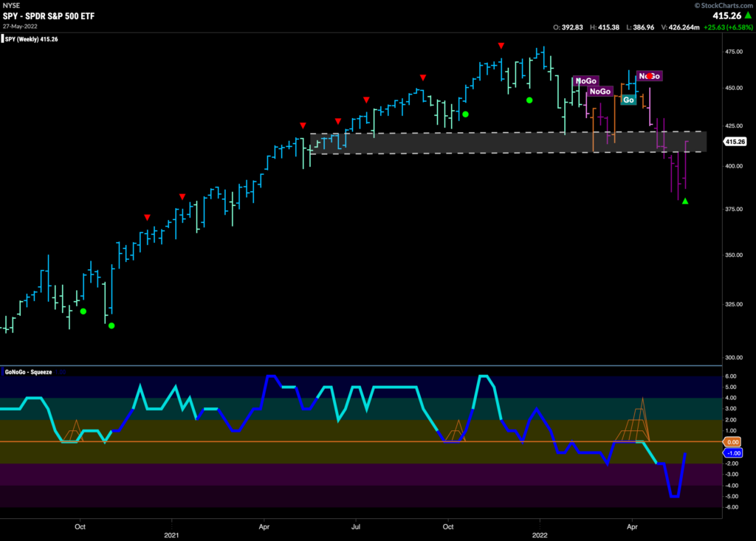Click the green up-triangle marker below the May 2022 low
This screenshot has width=756, height=541.
pyautogui.click(x=685, y=201)
